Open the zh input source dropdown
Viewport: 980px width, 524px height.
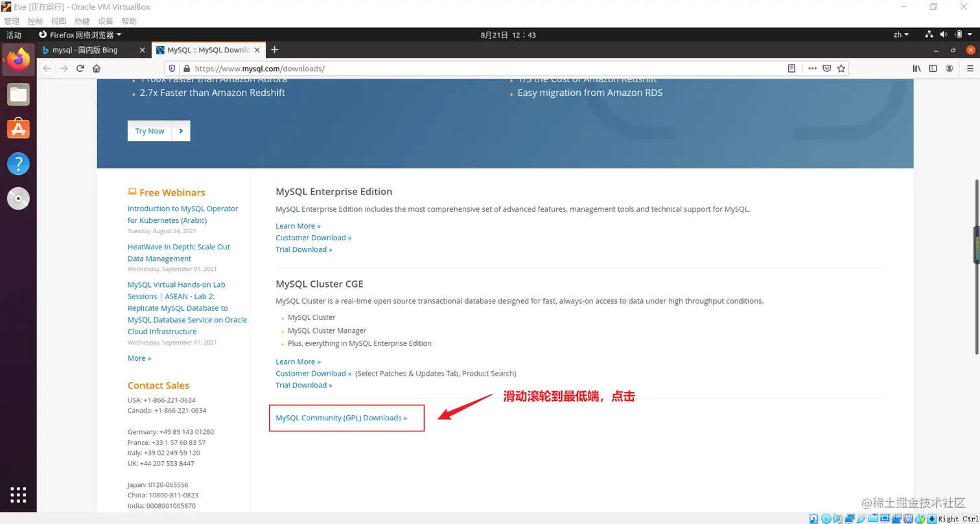tap(901, 34)
